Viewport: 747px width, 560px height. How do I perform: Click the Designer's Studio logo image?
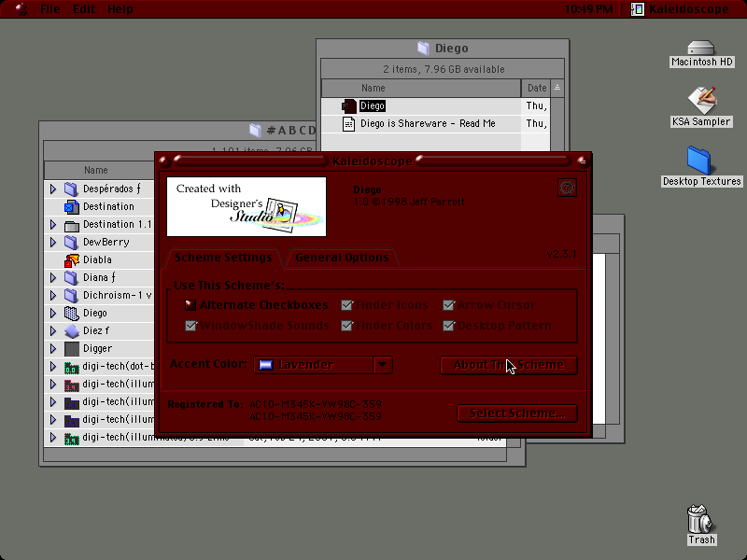(247, 206)
